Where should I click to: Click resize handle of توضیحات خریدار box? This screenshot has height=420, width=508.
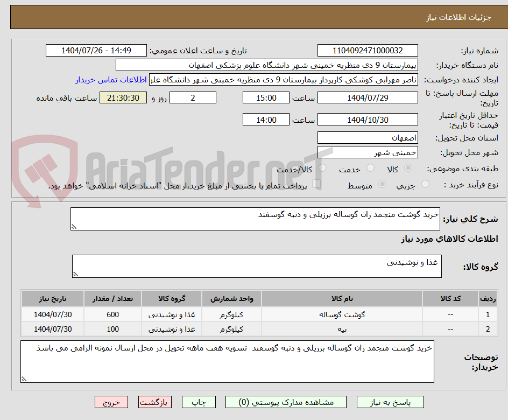pyautogui.click(x=24, y=379)
